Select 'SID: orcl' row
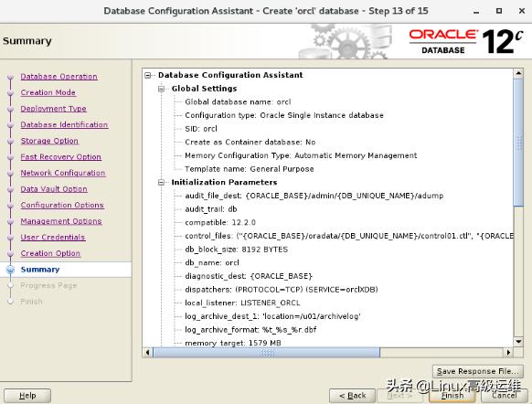 [x=201, y=129]
